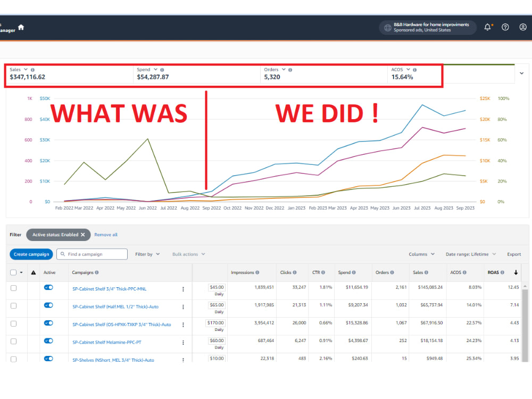This screenshot has height=399, width=532.
Task: Show info for Clicks column
Action: [295, 272]
